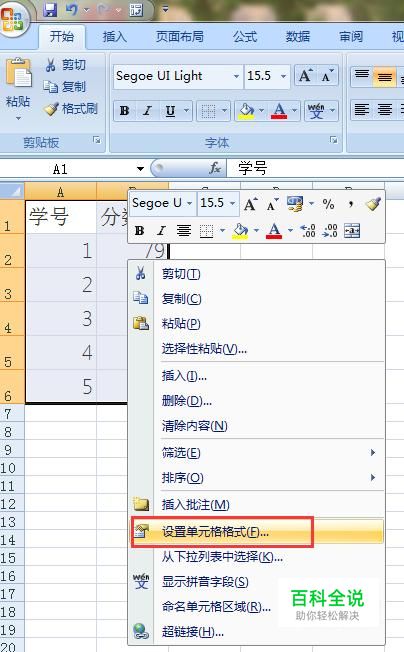Switch to the 开始 ribbon tab
Image resolution: width=404 pixels, height=652 pixels.
point(62,37)
